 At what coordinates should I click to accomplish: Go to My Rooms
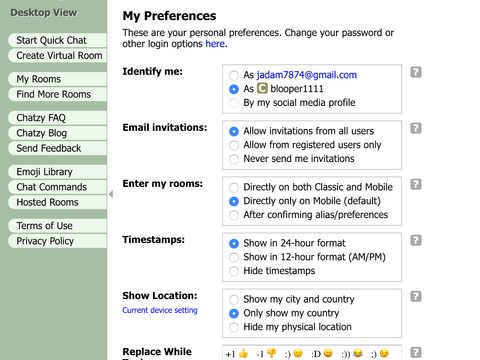pos(57,79)
